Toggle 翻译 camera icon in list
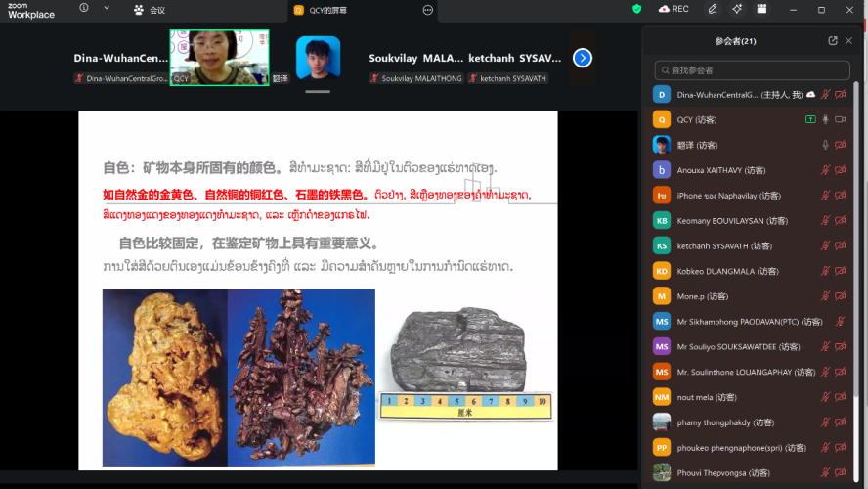This screenshot has height=489, width=868. pos(841,145)
